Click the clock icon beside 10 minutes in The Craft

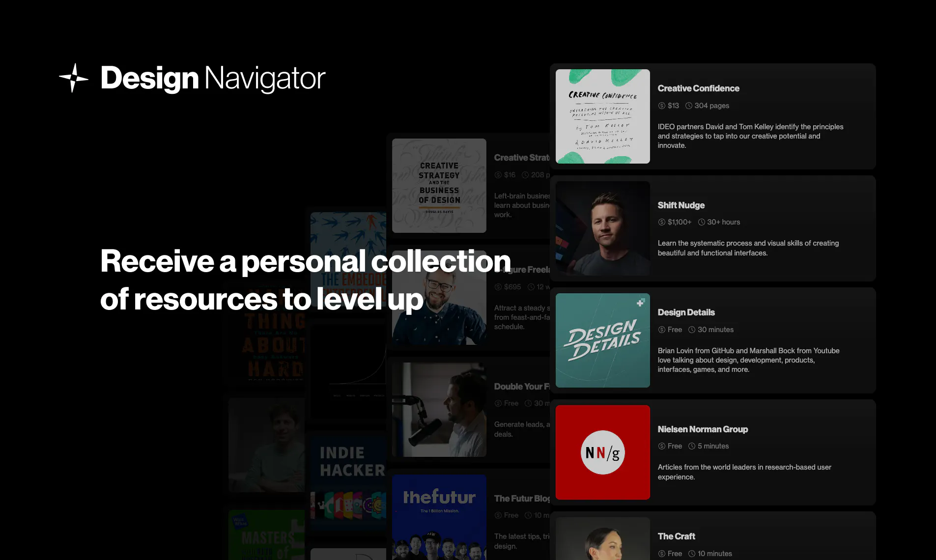(x=691, y=554)
